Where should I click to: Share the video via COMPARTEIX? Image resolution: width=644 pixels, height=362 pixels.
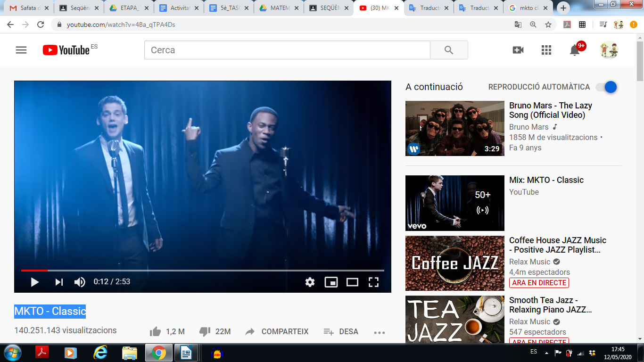[277, 332]
